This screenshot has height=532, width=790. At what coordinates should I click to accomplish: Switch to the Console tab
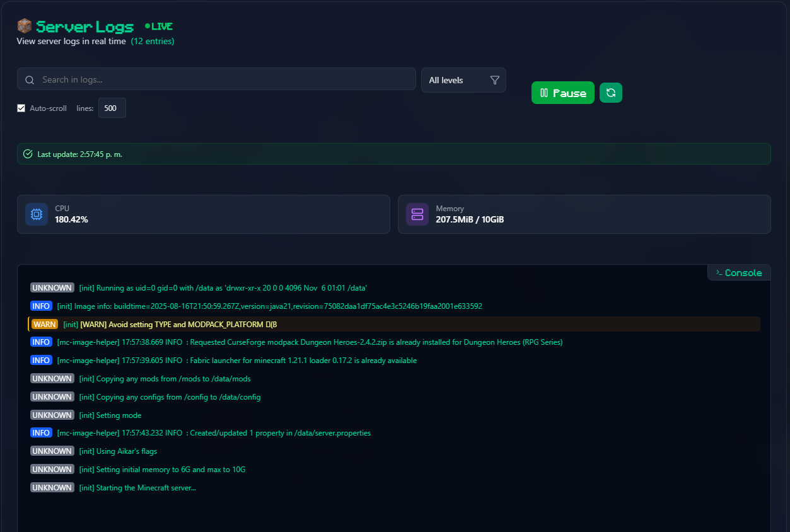point(739,273)
